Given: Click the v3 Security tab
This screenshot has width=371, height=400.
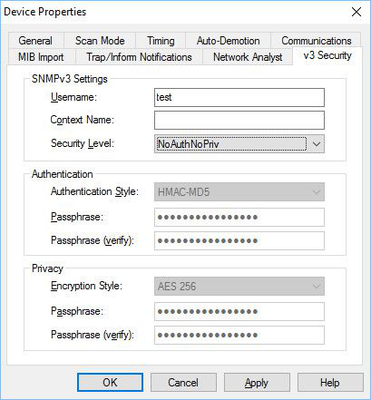Looking at the screenshot, I should [328, 56].
